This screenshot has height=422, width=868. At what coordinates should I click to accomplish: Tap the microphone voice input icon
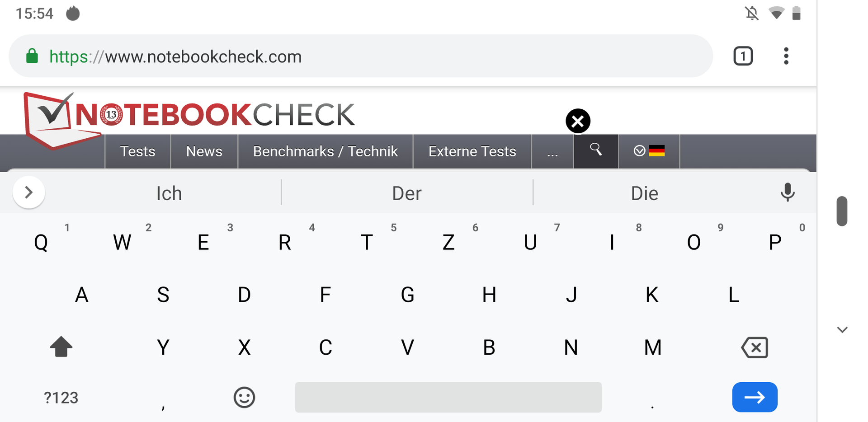787,192
